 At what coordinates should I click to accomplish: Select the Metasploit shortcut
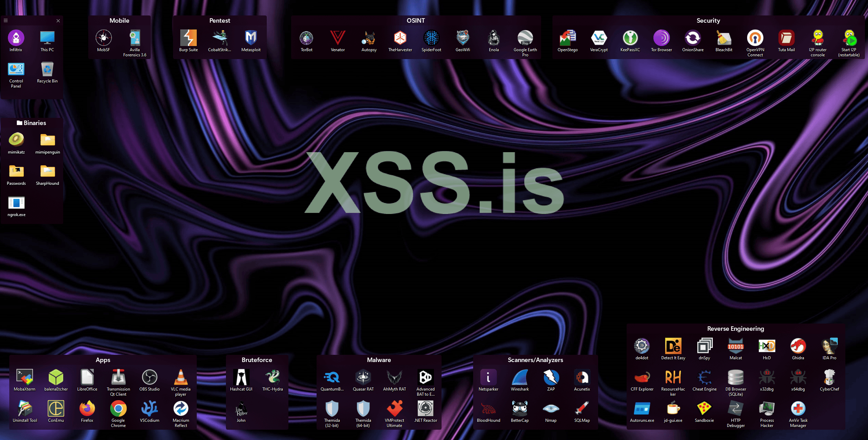251,38
